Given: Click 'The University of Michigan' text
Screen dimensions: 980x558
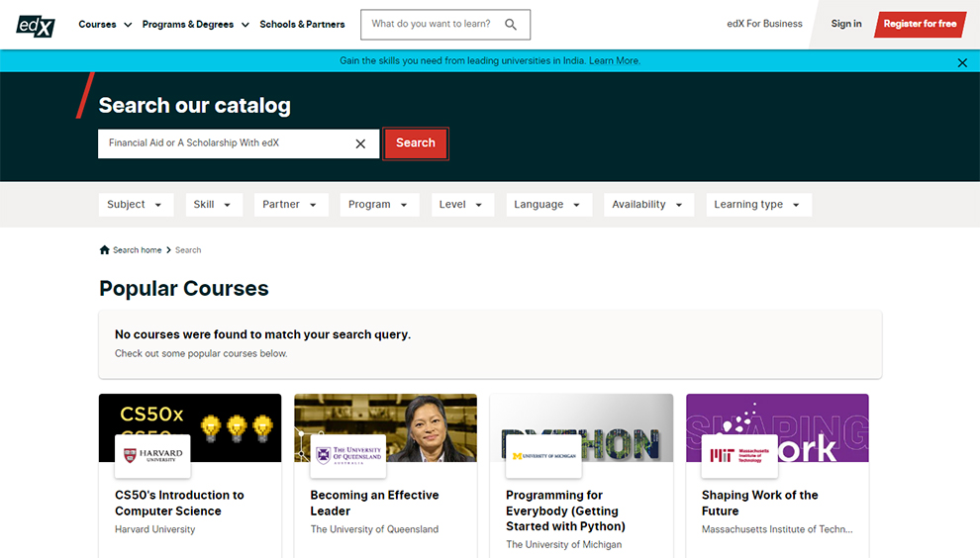Looking at the screenshot, I should tap(564, 545).
